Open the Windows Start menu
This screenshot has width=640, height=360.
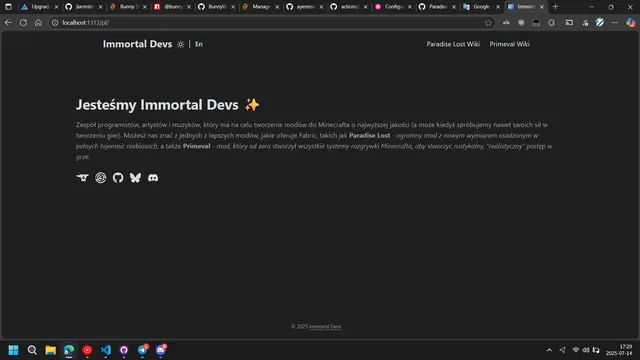[x=13, y=350]
